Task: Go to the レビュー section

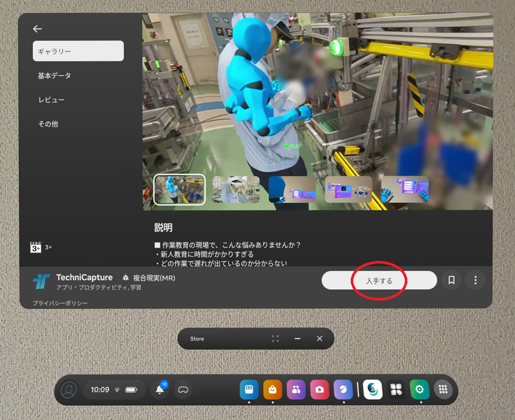Action: click(51, 100)
